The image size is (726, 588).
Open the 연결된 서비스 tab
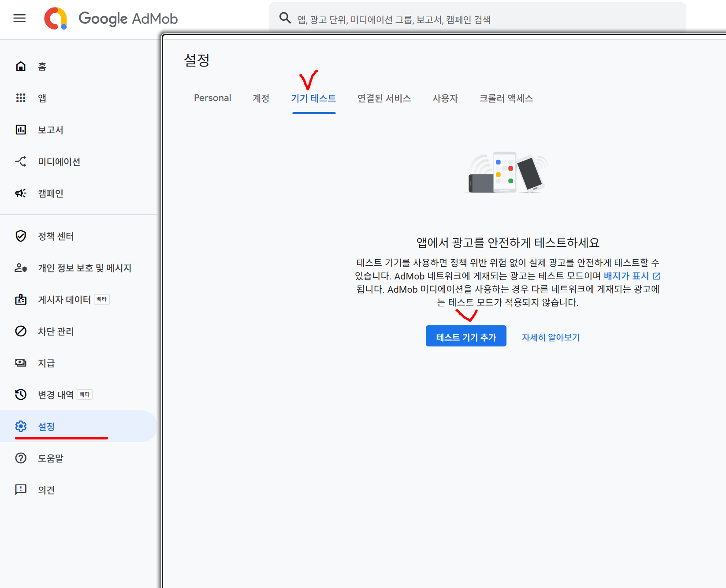tap(384, 98)
